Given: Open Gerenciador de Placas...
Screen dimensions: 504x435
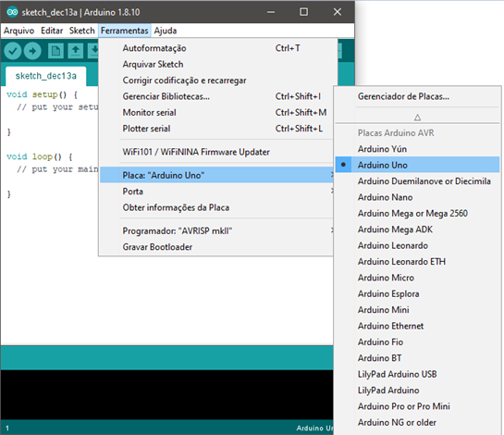Looking at the screenshot, I should 417,96.
